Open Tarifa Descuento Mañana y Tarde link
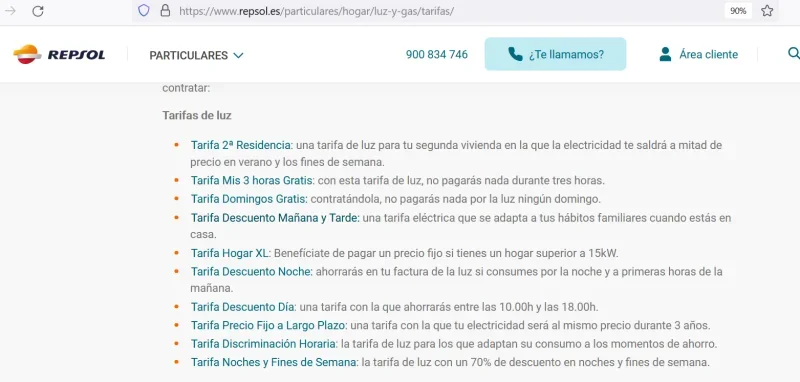800x382 pixels. coord(275,218)
